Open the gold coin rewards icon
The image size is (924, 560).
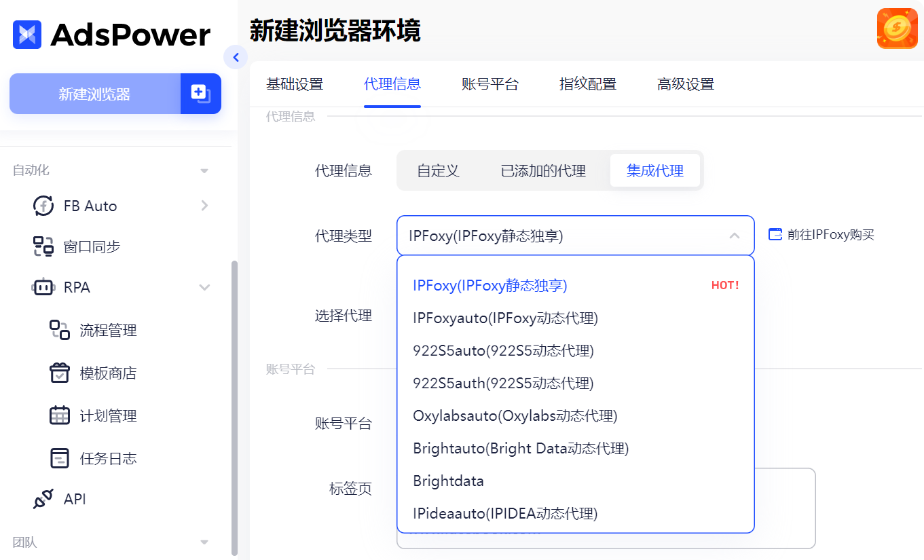click(x=897, y=29)
